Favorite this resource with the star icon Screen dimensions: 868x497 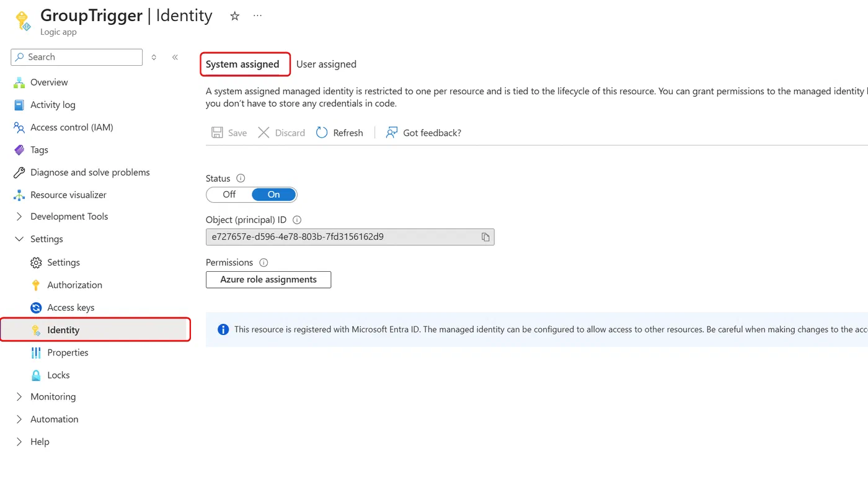[x=234, y=16]
